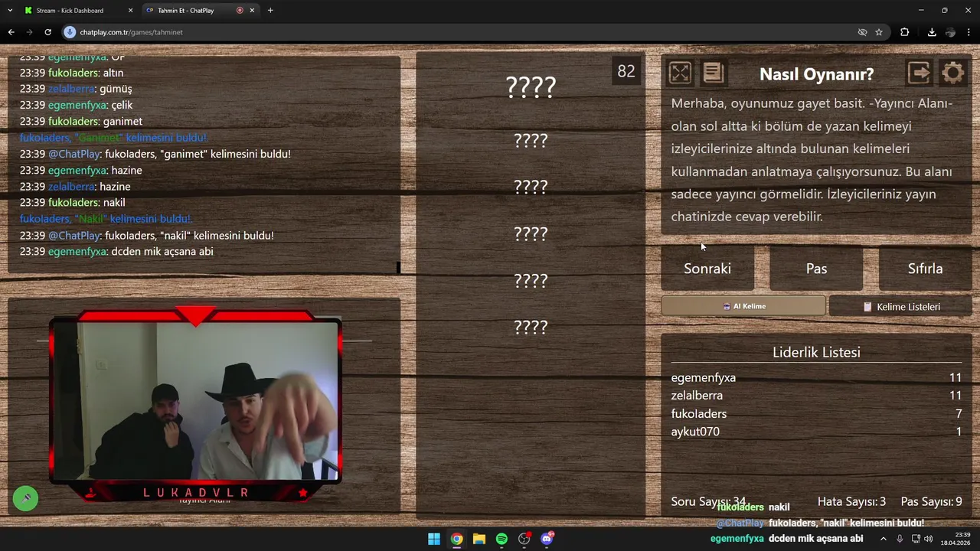This screenshot has height=551, width=980.
Task: Click the green pen button near stream overlay
Action: tap(25, 498)
